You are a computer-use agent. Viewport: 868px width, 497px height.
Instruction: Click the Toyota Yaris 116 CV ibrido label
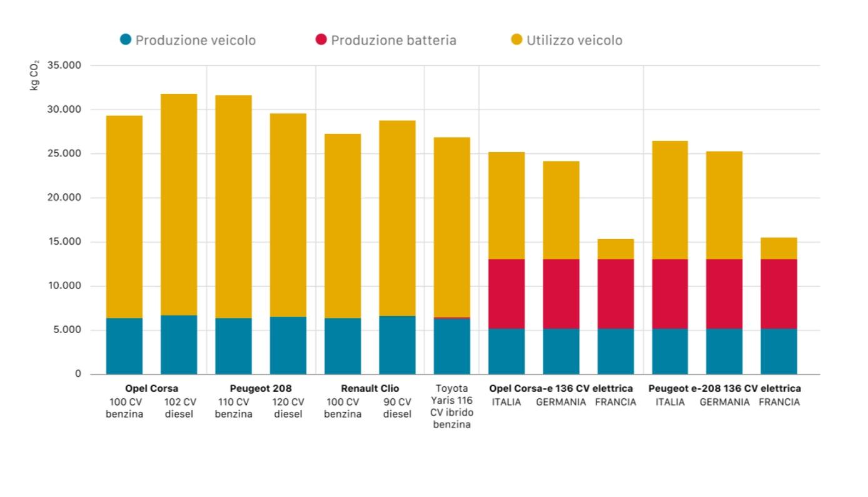click(452, 407)
